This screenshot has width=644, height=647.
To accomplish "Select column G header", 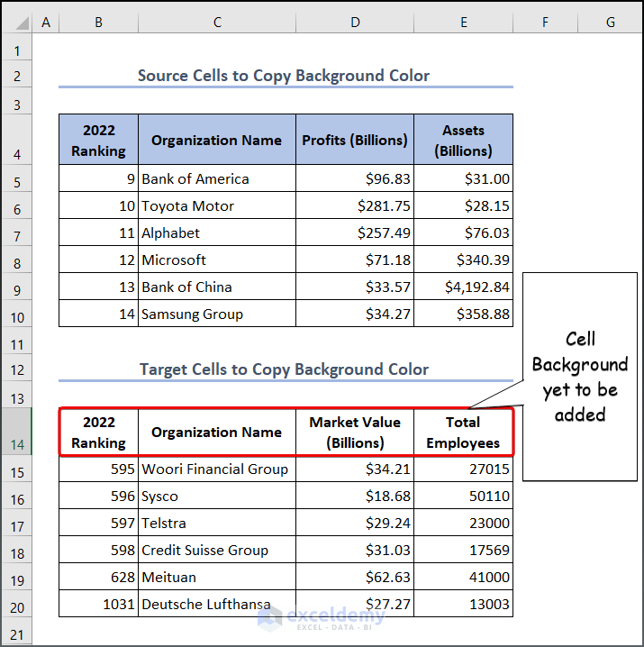I will 611,23.
